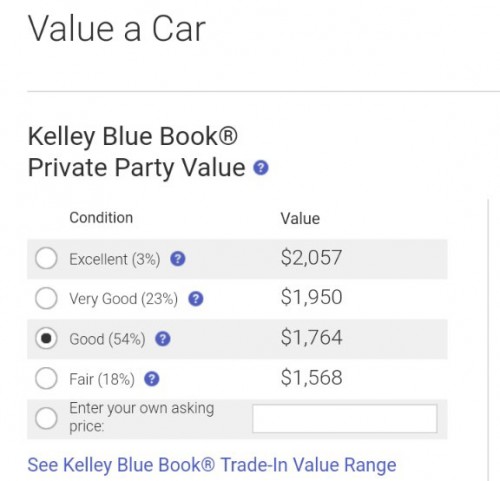The image size is (500, 481).
Task: Open help icon beside Private Party Value
Action: [x=261, y=168]
